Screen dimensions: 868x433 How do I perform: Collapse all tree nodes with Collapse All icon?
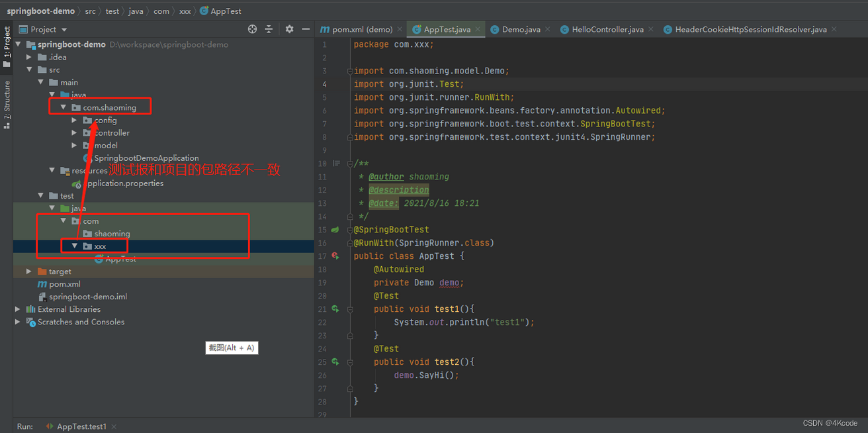(269, 29)
